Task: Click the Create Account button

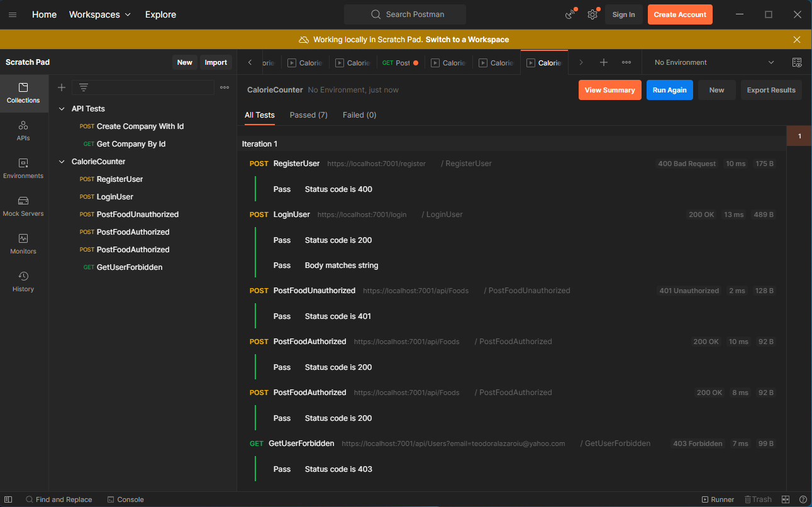Action: [680, 14]
